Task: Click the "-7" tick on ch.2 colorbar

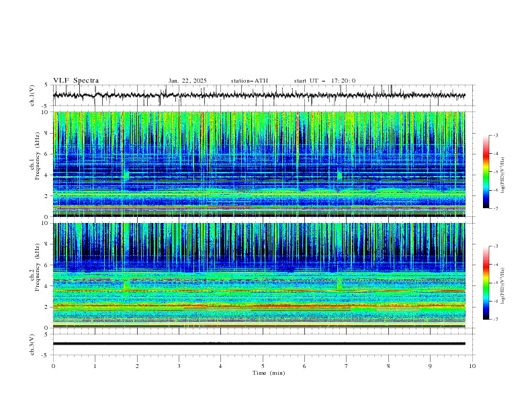Action: 495,320
